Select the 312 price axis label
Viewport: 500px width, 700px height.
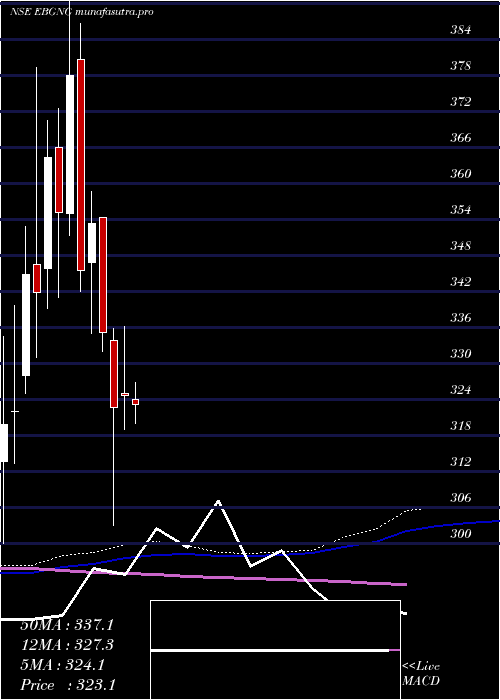460,461
